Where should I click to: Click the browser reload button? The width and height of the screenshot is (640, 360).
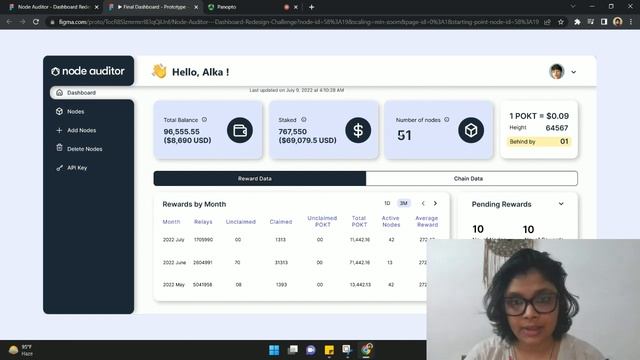(x=36, y=22)
